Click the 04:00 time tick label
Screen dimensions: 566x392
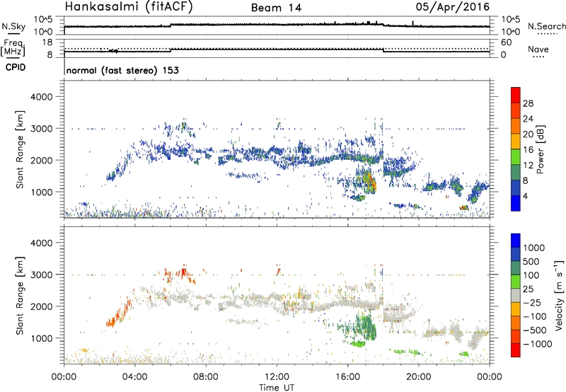coord(134,377)
